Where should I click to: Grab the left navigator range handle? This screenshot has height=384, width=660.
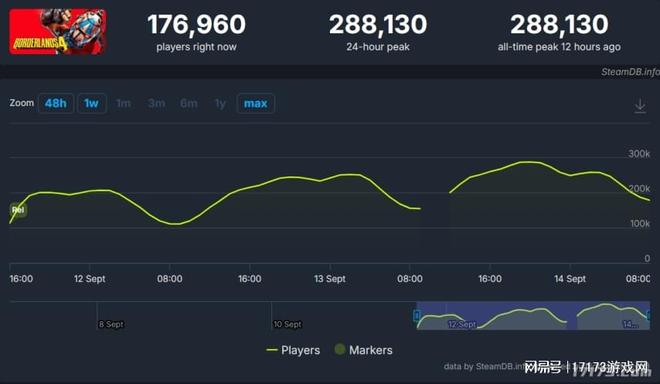416,315
